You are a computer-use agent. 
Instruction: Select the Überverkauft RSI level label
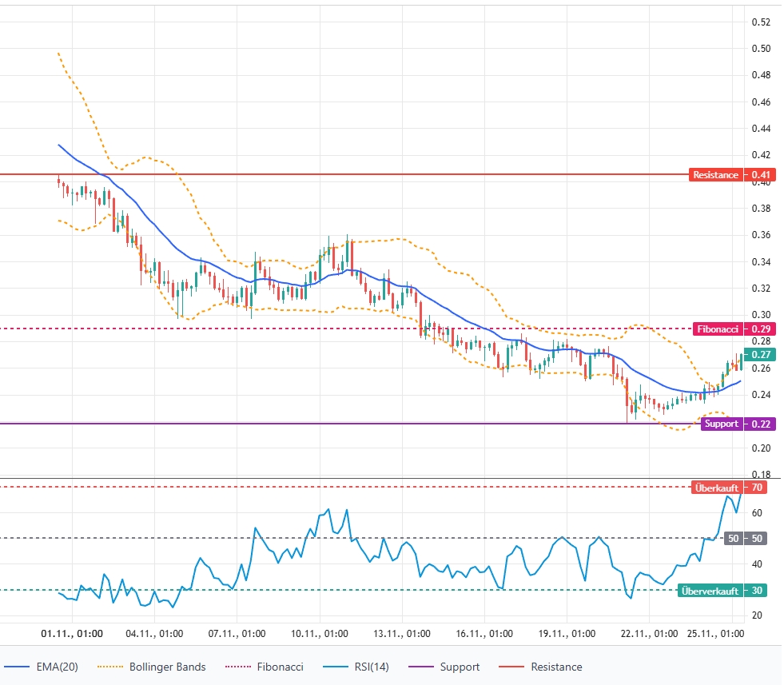point(710,591)
